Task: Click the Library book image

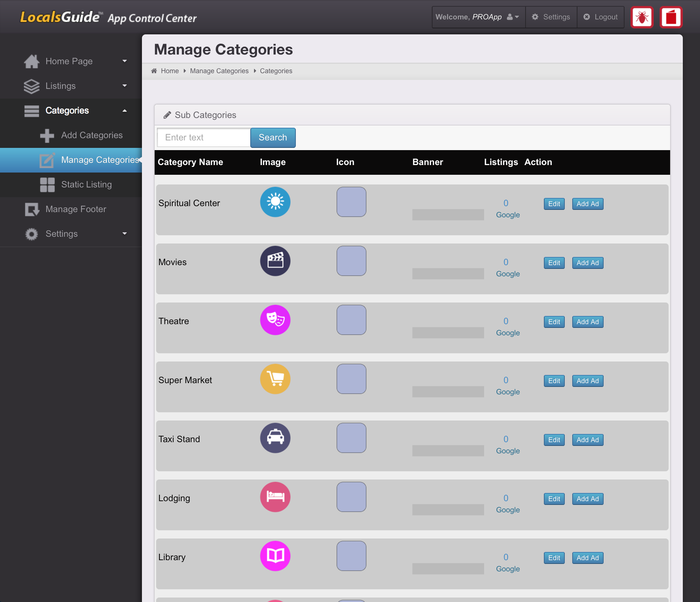Action: (x=275, y=556)
